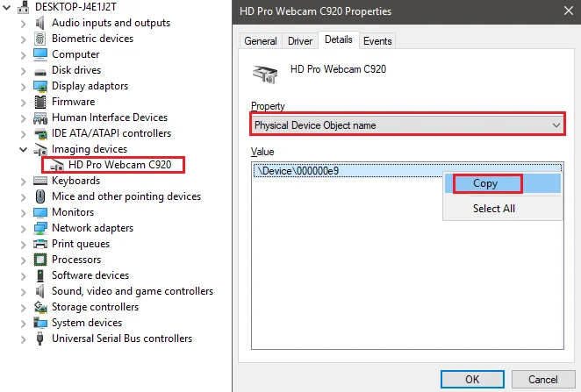Select the Mice and other pointing devices label
This screenshot has width=581, height=392.
(126, 196)
